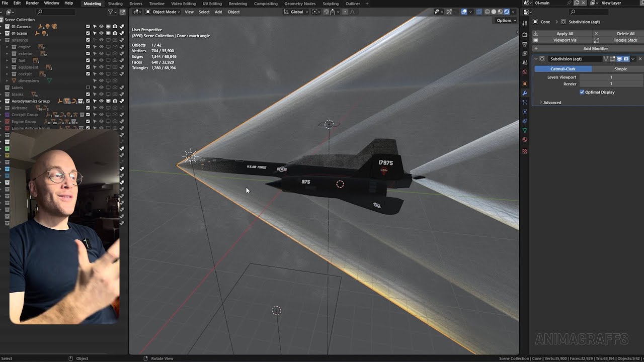This screenshot has height=362, width=644.
Task: Open the Scene properties tab
Action: pos(525,62)
